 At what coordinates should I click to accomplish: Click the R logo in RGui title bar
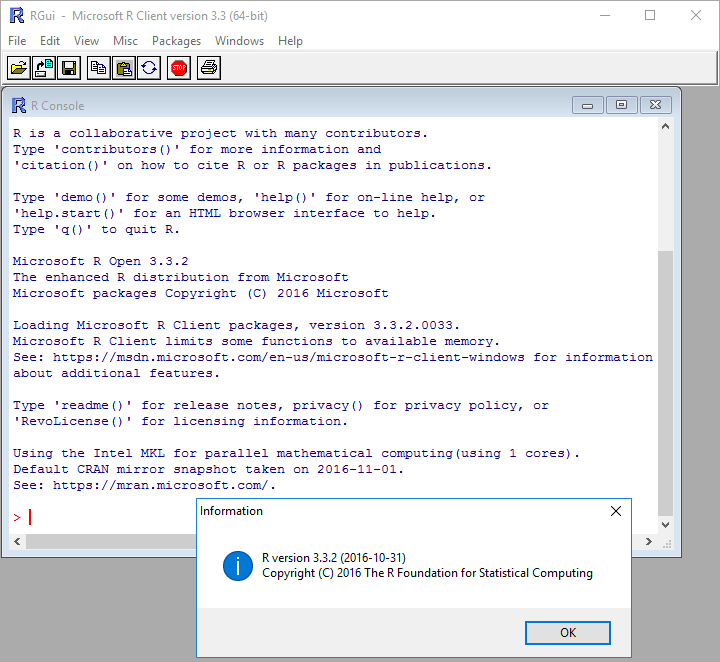click(x=17, y=16)
